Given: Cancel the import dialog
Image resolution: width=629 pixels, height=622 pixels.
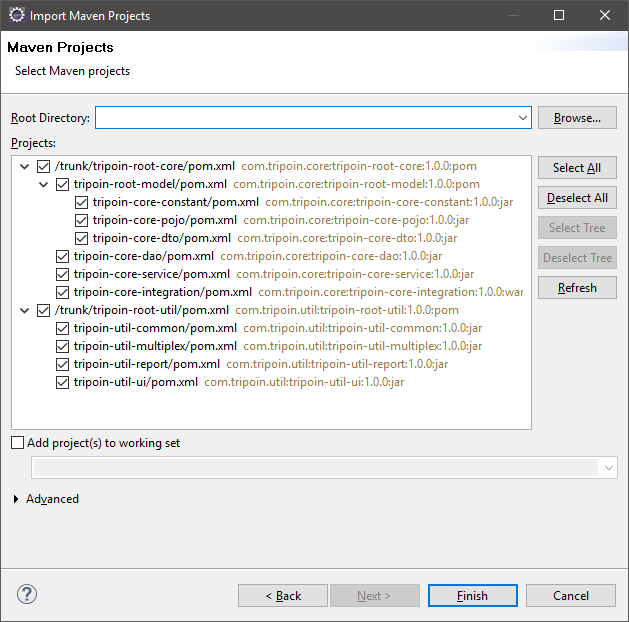Looking at the screenshot, I should [x=571, y=596].
